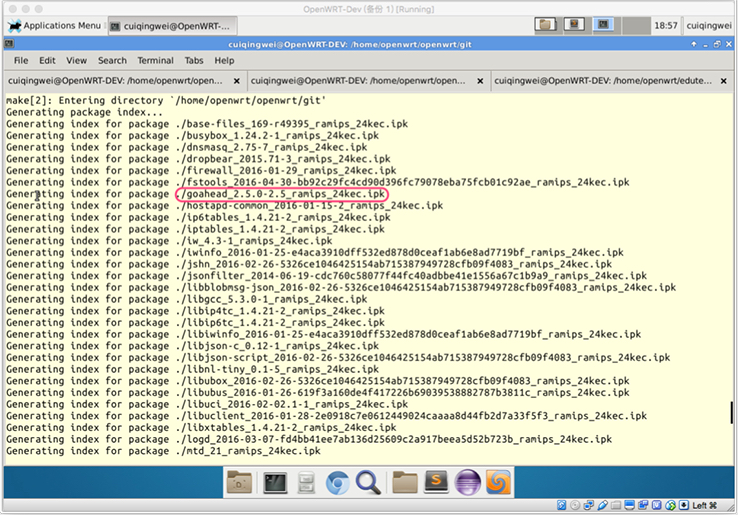Close the second terminal tab
Image resolution: width=738 pixels, height=515 pixels.
478,80
